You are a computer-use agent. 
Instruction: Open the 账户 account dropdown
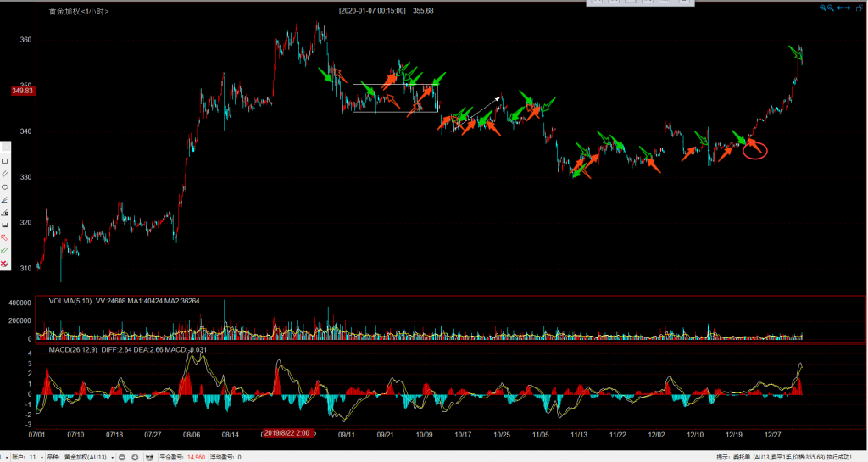pos(40,456)
